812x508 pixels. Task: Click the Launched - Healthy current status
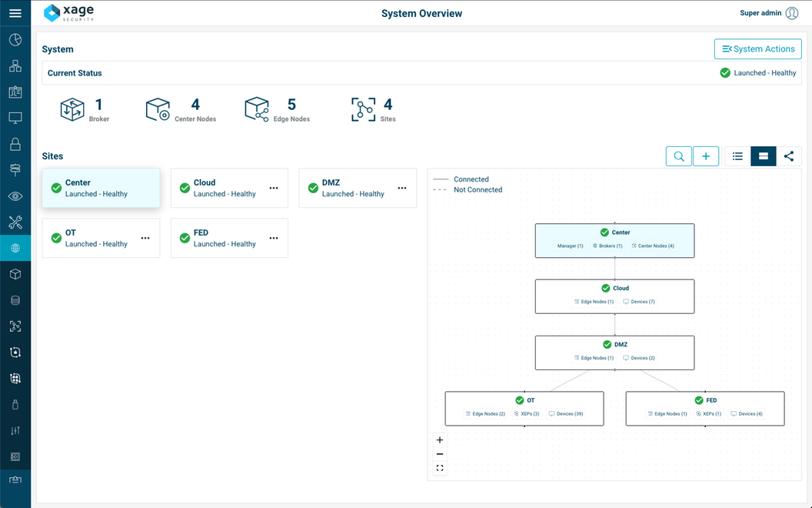(758, 73)
